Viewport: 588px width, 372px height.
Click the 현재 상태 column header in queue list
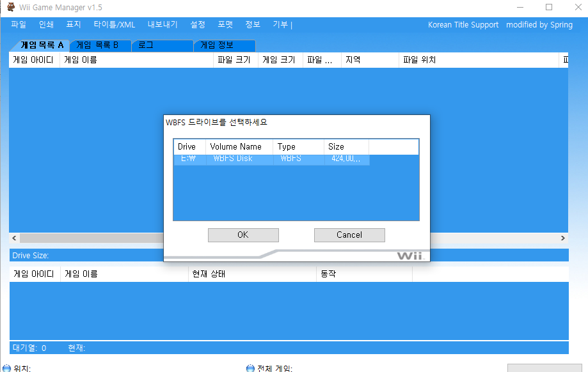point(252,274)
